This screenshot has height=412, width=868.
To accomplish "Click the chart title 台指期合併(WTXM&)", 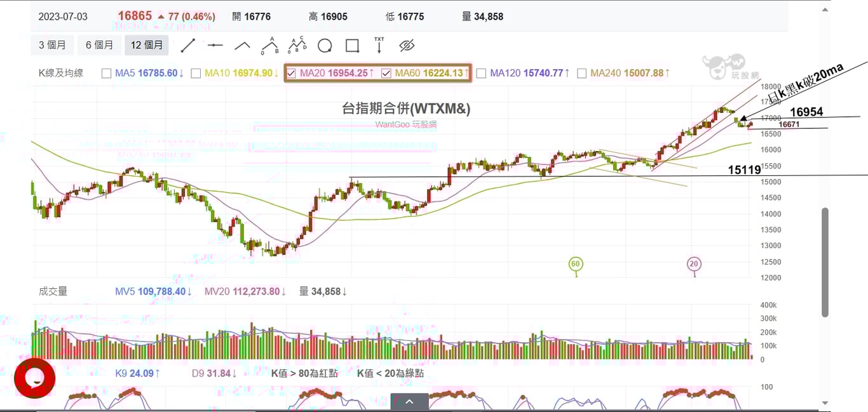I will [x=406, y=109].
